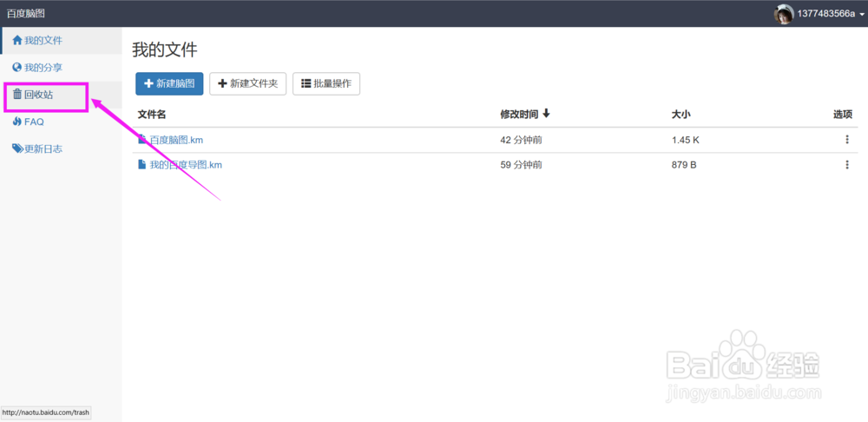
Task: Open the options menu for 我的百度导图.km
Action: 847,164
